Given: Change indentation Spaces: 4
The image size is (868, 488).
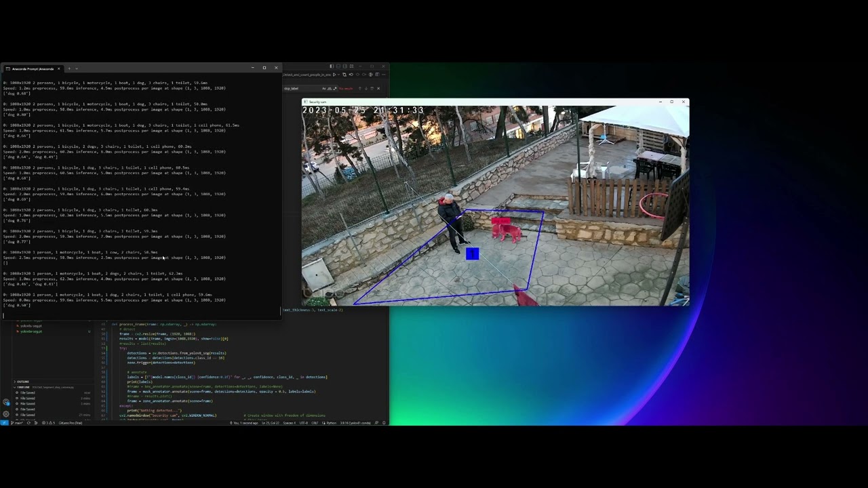Looking at the screenshot, I should pos(290,423).
